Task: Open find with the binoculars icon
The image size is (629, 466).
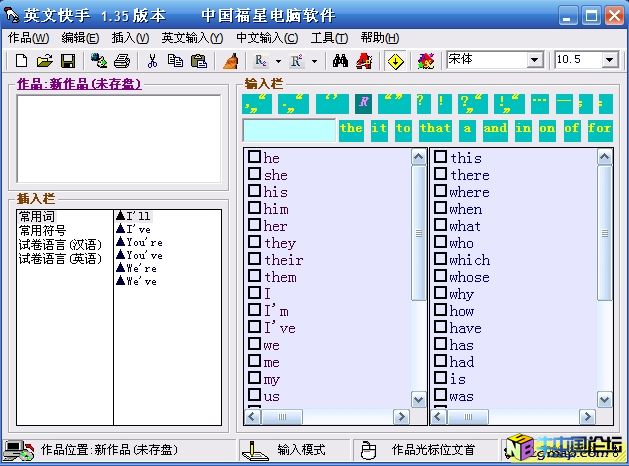Action: click(x=341, y=61)
